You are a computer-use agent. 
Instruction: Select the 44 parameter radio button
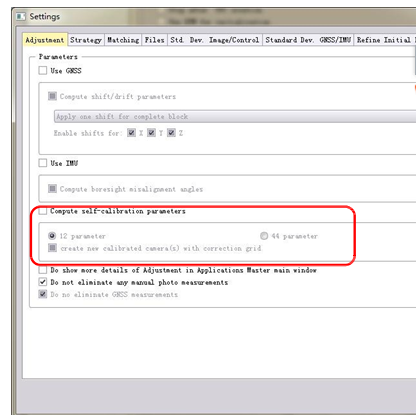pyautogui.click(x=264, y=236)
